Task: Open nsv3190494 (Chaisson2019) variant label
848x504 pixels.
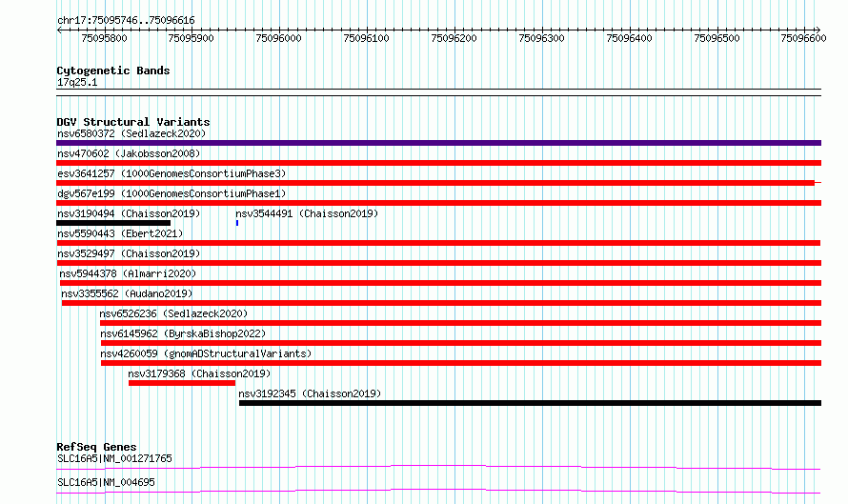Action: [129, 213]
